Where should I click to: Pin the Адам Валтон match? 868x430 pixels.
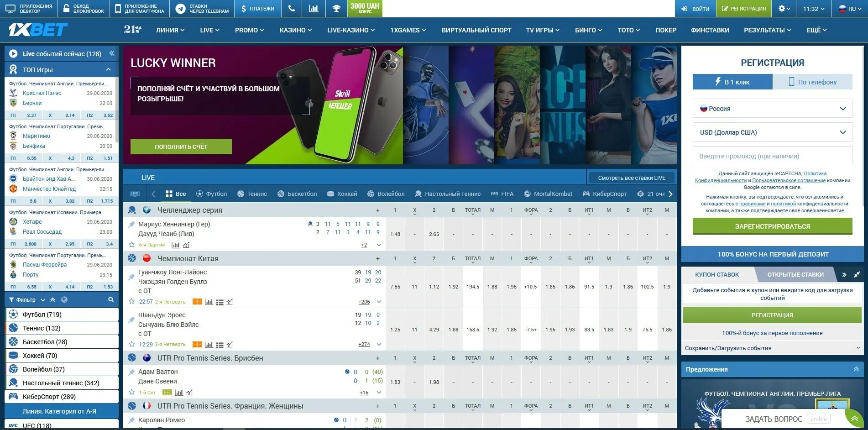131,372
